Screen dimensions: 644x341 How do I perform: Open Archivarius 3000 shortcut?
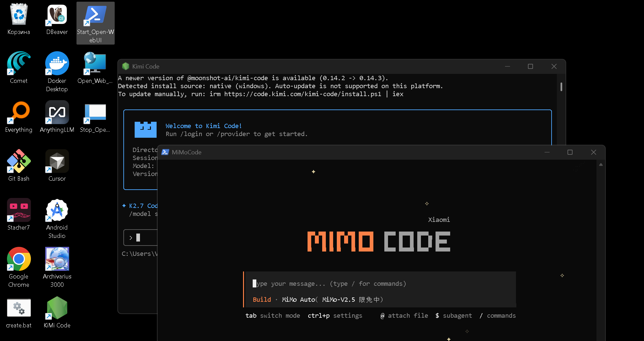(57, 267)
